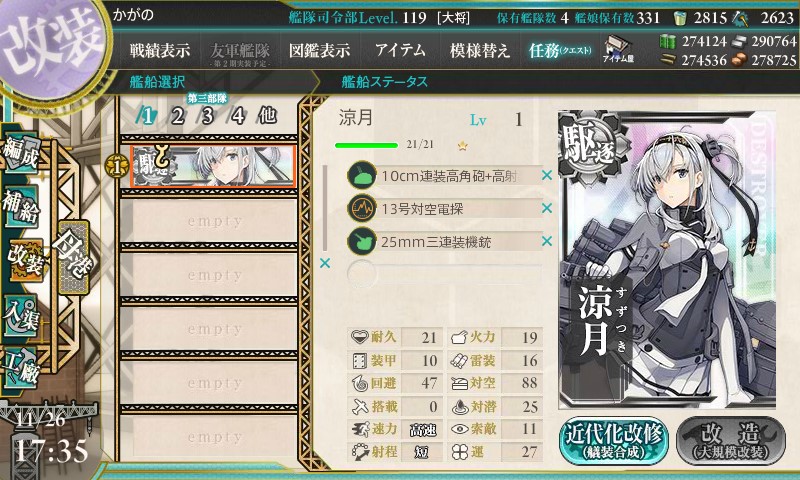Open the アイテム屋 item shop icon
The width and height of the screenshot is (800, 480).
click(x=618, y=49)
